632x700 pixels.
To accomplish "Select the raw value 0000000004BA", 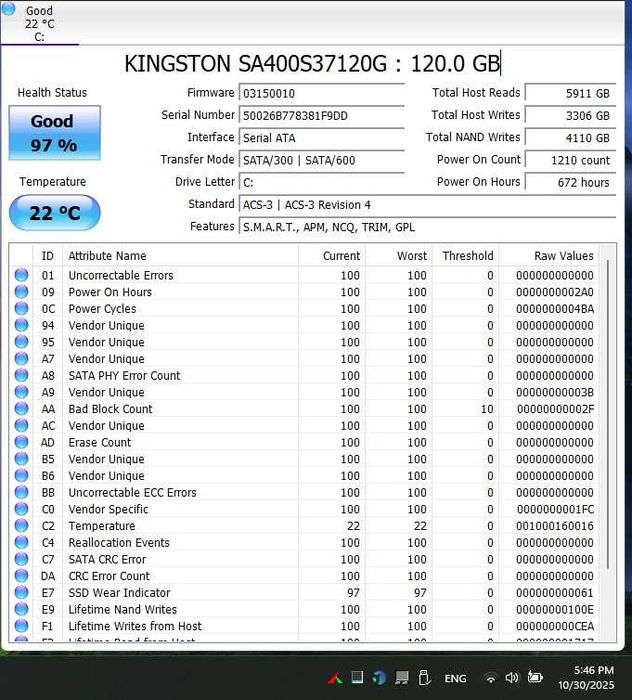I will pyautogui.click(x=555, y=309).
